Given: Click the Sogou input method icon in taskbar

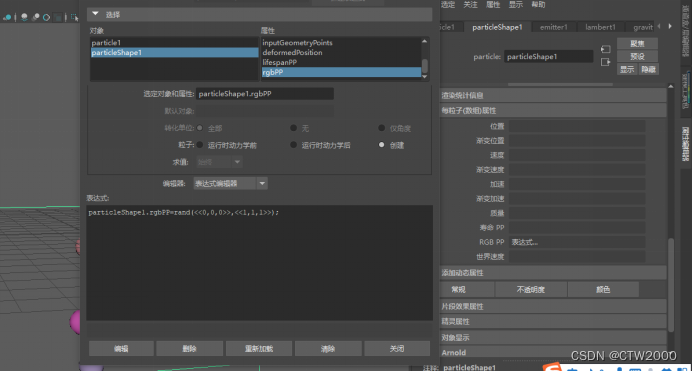Looking at the screenshot, I should 552,367.
